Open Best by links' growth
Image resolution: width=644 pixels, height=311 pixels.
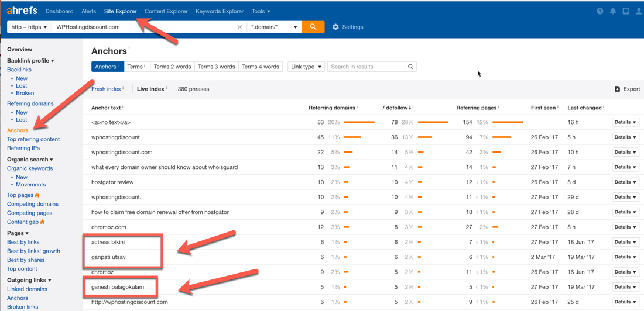(34, 251)
